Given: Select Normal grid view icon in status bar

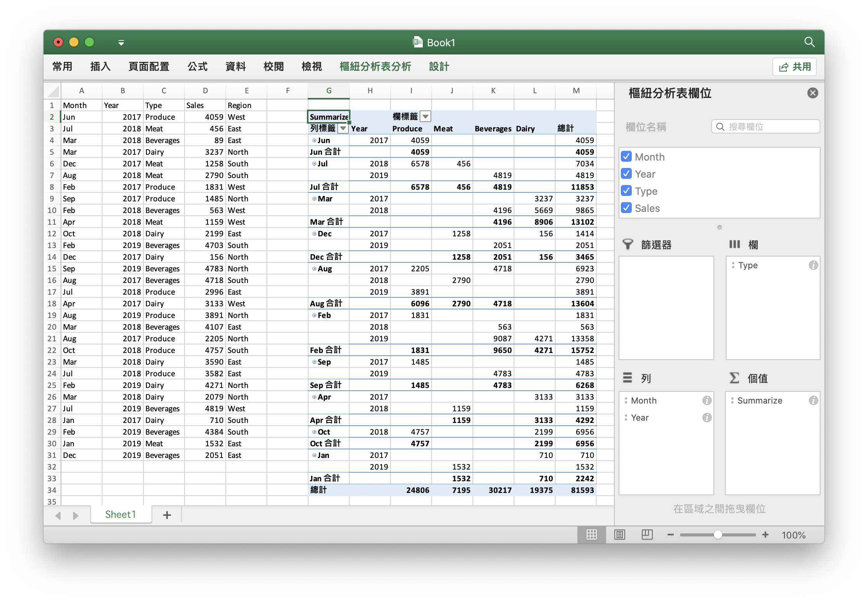Looking at the screenshot, I should click(x=591, y=535).
